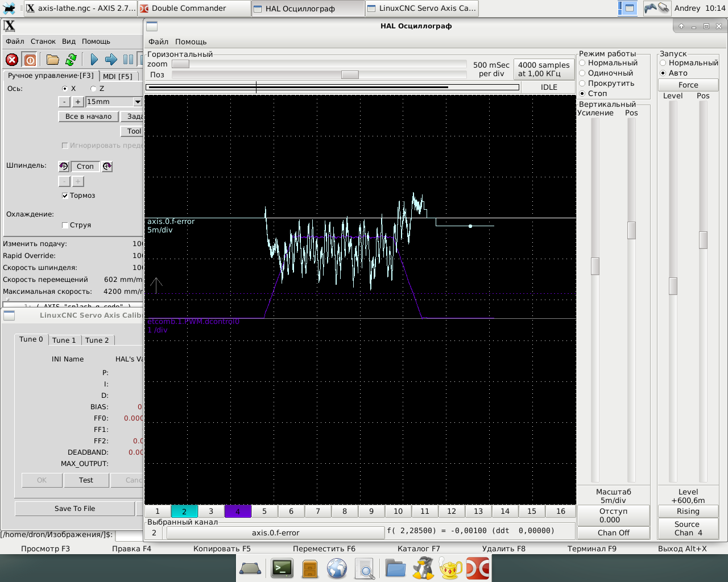Click the Rising trigger edge selector
The height and width of the screenshot is (582, 728).
point(688,512)
